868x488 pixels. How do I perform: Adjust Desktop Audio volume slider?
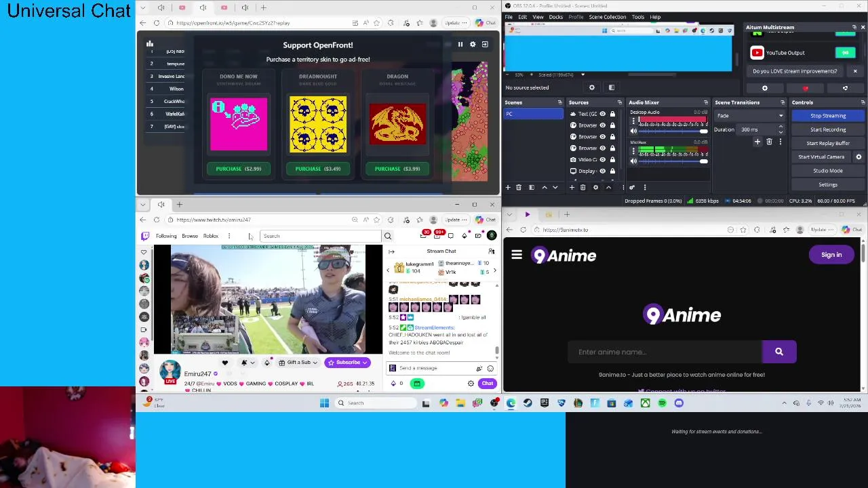[x=673, y=131]
